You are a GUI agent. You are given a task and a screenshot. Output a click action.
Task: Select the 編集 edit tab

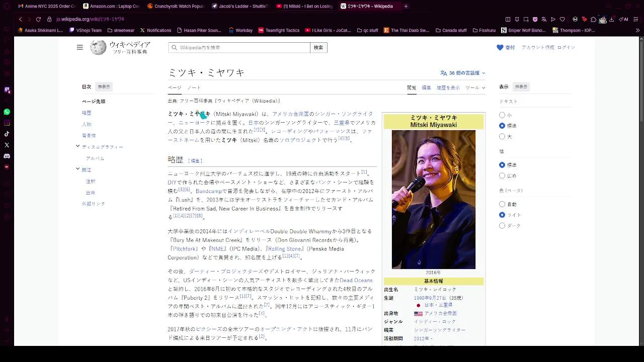(426, 87)
